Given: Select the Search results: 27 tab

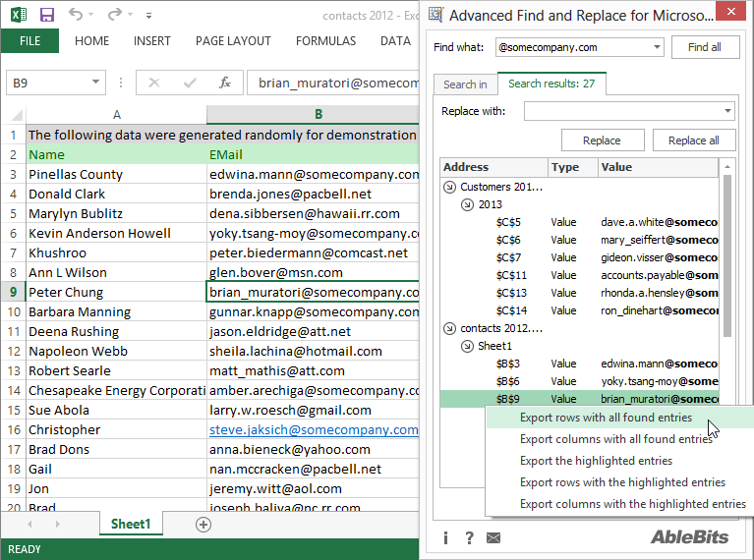Looking at the screenshot, I should point(551,84).
